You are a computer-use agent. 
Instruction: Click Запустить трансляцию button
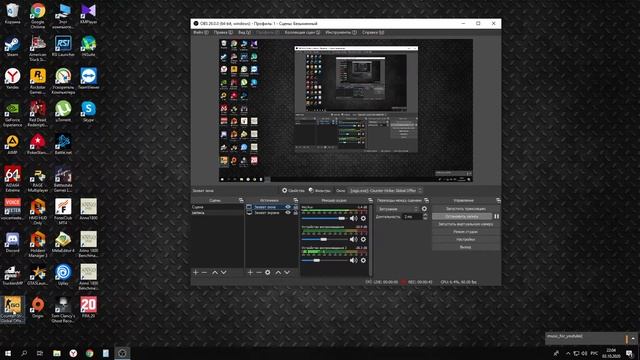pyautogui.click(x=466, y=209)
